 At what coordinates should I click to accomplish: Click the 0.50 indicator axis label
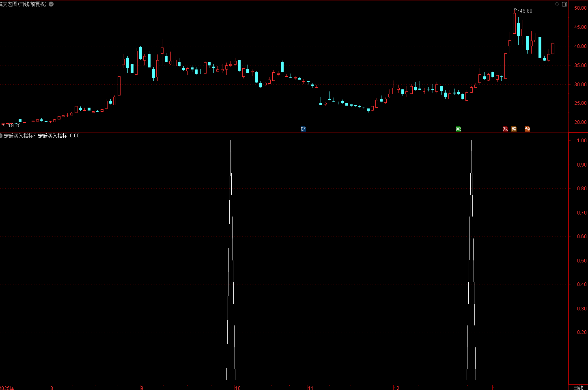(x=582, y=261)
